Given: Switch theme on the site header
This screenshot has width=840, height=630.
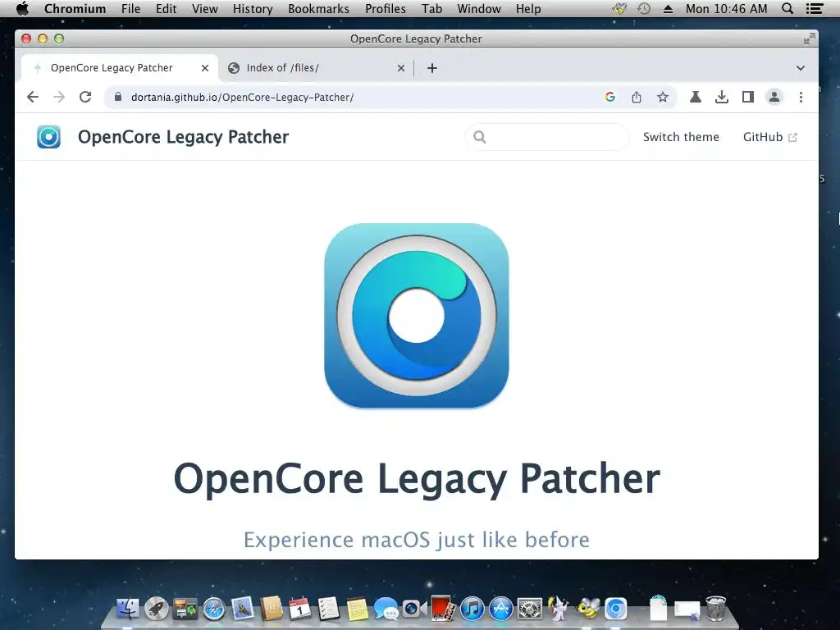Looking at the screenshot, I should point(681,137).
